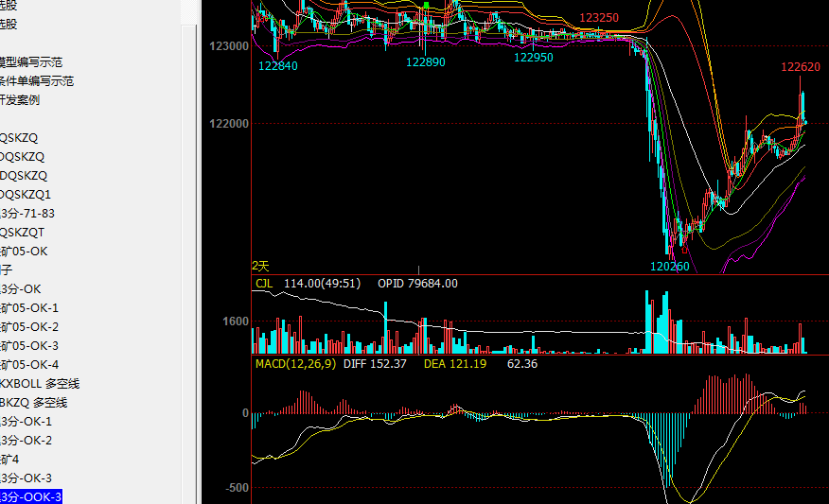Open the KXBOLL 多空线 indicator
829x504 pixels.
coord(40,384)
